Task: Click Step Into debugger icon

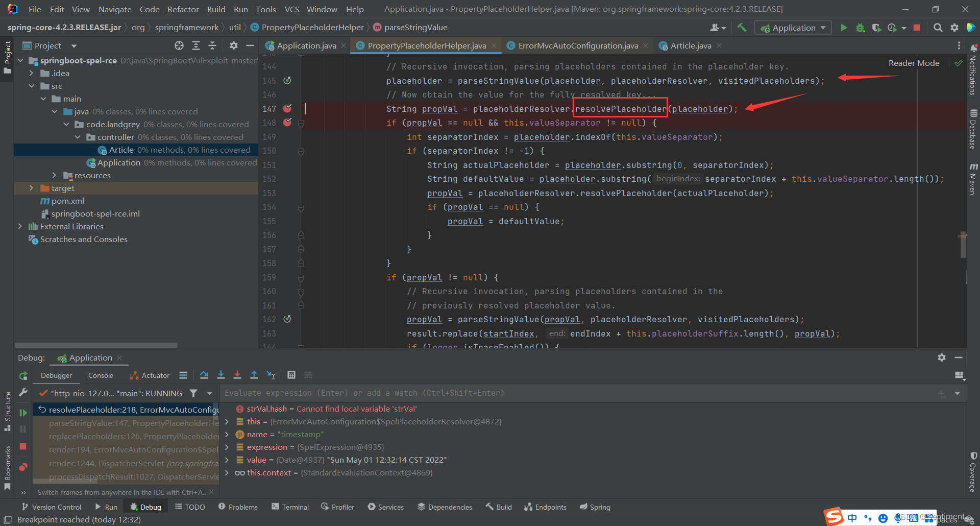Action: pyautogui.click(x=220, y=375)
